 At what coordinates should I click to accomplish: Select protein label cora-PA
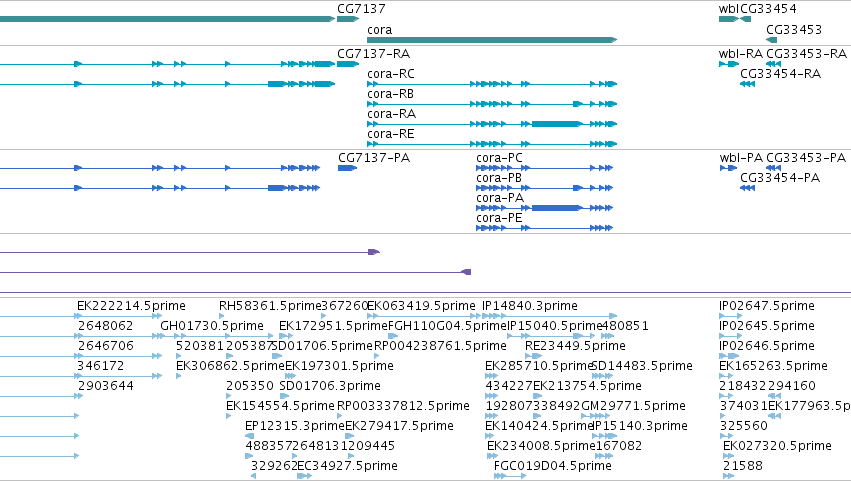(x=500, y=198)
